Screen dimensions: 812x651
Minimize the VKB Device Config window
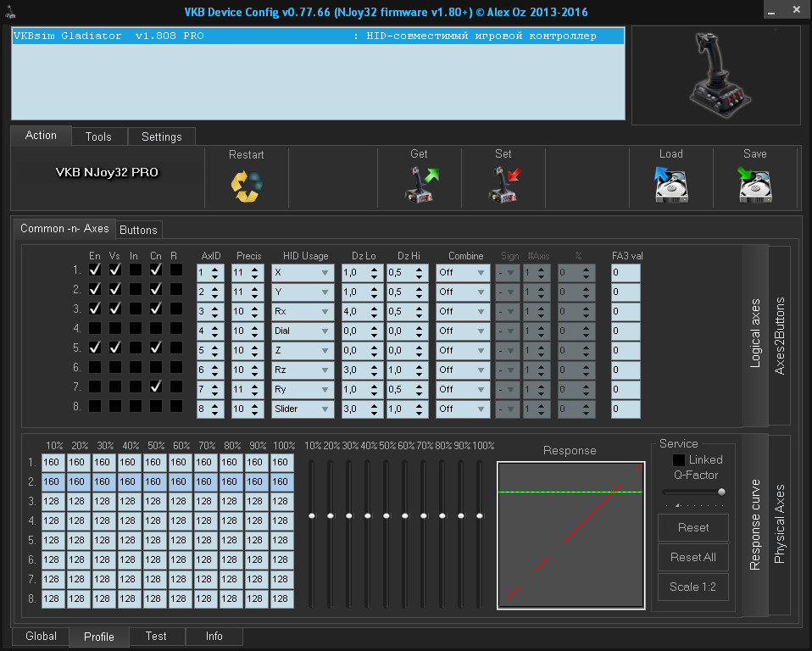(x=771, y=10)
